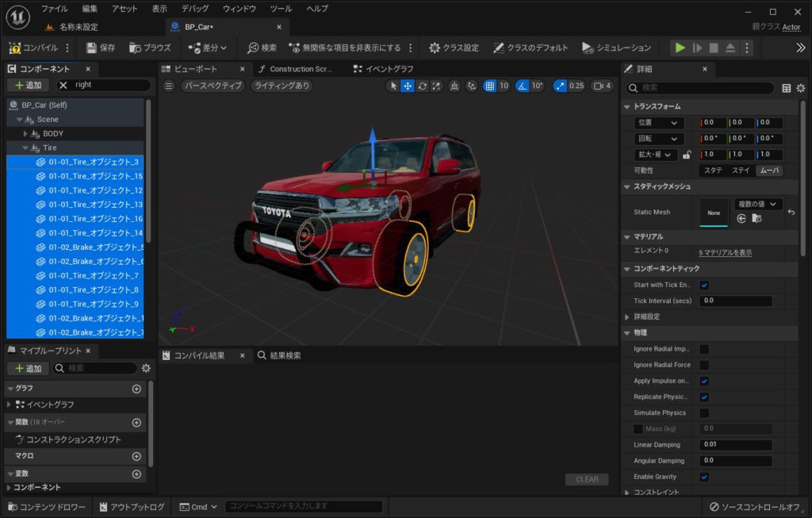Expand the BODY component tree node

coord(25,133)
